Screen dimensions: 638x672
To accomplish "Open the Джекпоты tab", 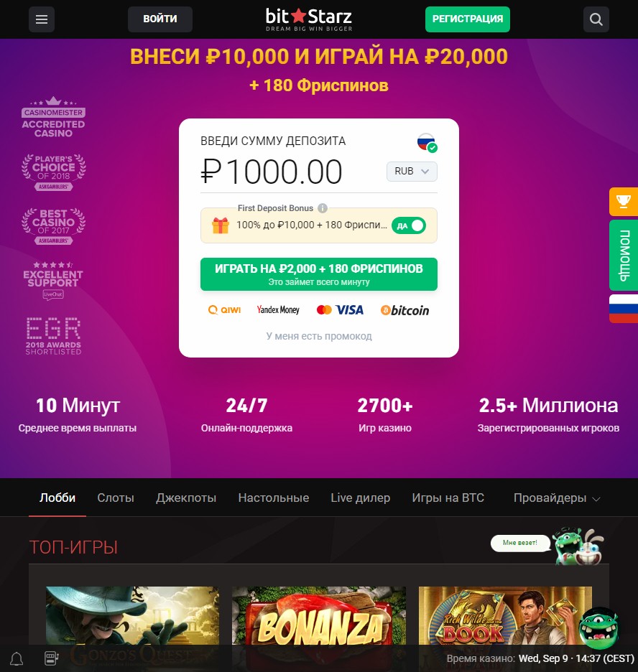I will [x=186, y=498].
